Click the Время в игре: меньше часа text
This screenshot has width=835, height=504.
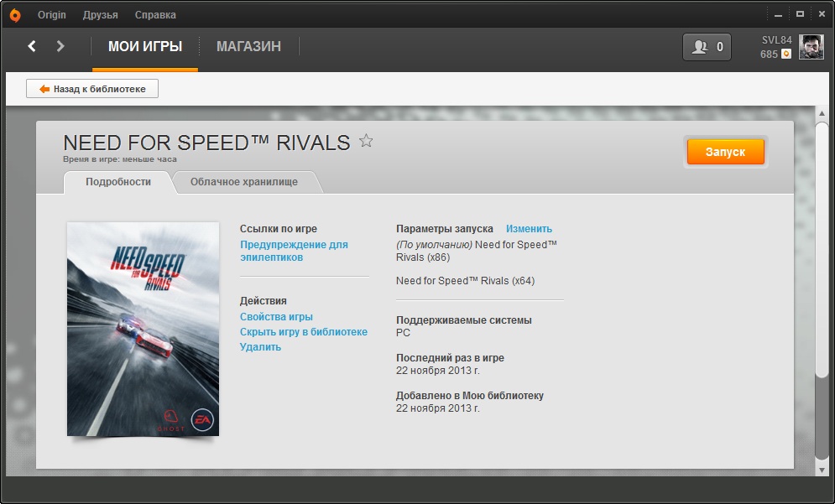[120, 159]
